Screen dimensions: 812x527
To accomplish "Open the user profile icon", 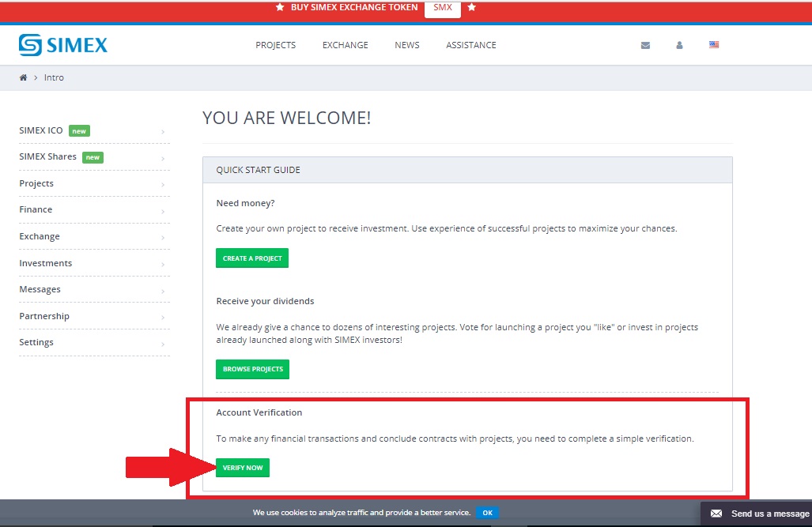I will [679, 45].
